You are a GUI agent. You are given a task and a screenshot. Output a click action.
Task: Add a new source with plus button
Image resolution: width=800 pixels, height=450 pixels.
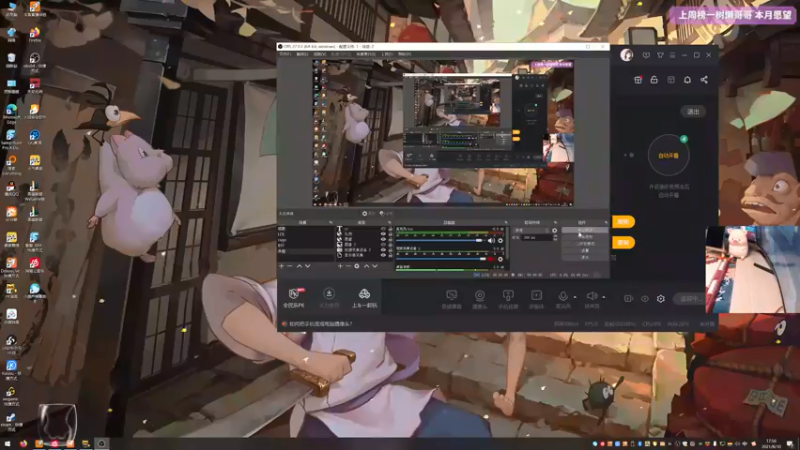(340, 266)
